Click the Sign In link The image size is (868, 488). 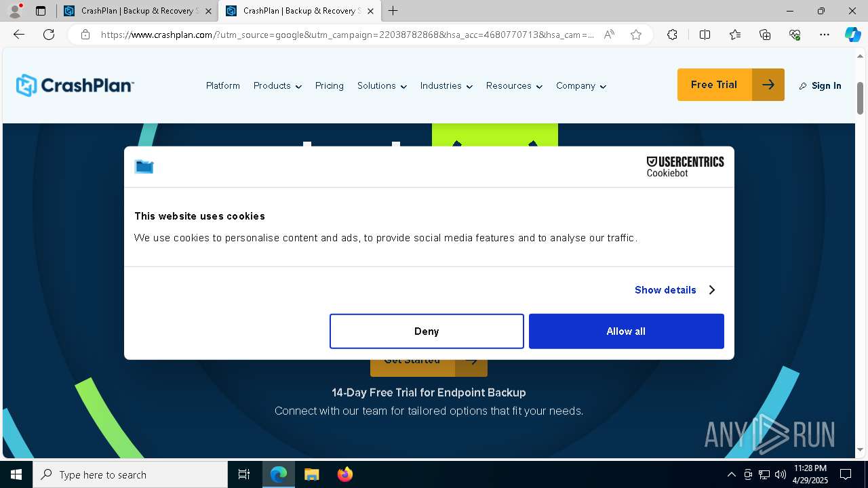pyautogui.click(x=820, y=85)
